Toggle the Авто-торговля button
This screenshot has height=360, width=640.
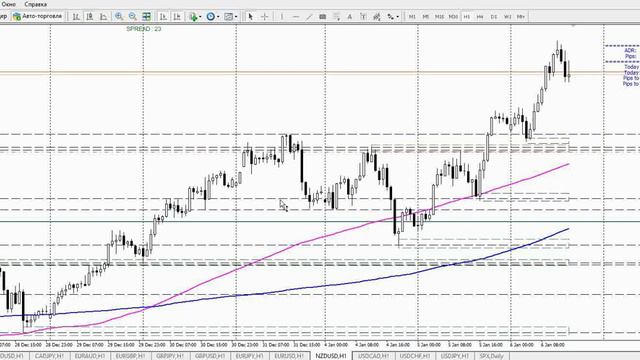point(38,16)
